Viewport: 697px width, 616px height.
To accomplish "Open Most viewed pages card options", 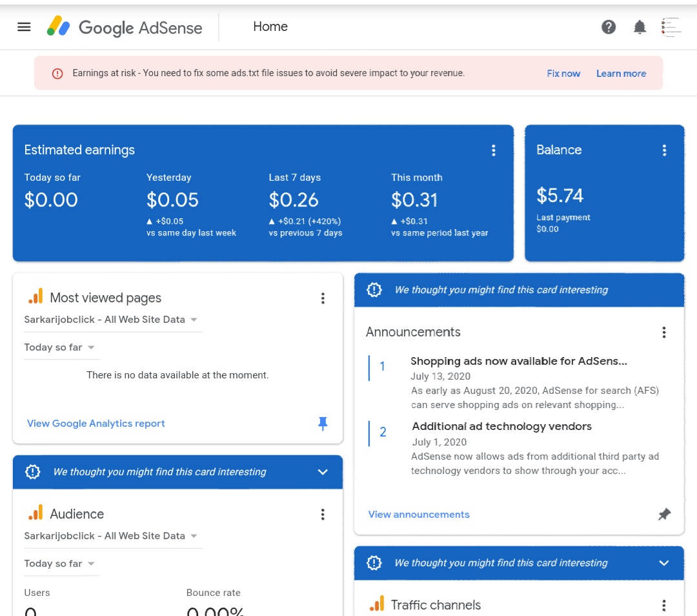I will click(x=323, y=298).
